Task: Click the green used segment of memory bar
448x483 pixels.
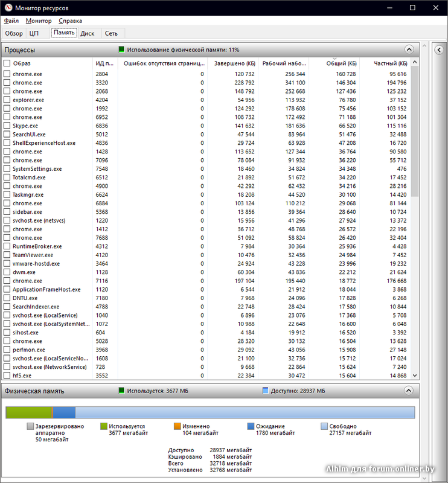Action: click(x=29, y=412)
